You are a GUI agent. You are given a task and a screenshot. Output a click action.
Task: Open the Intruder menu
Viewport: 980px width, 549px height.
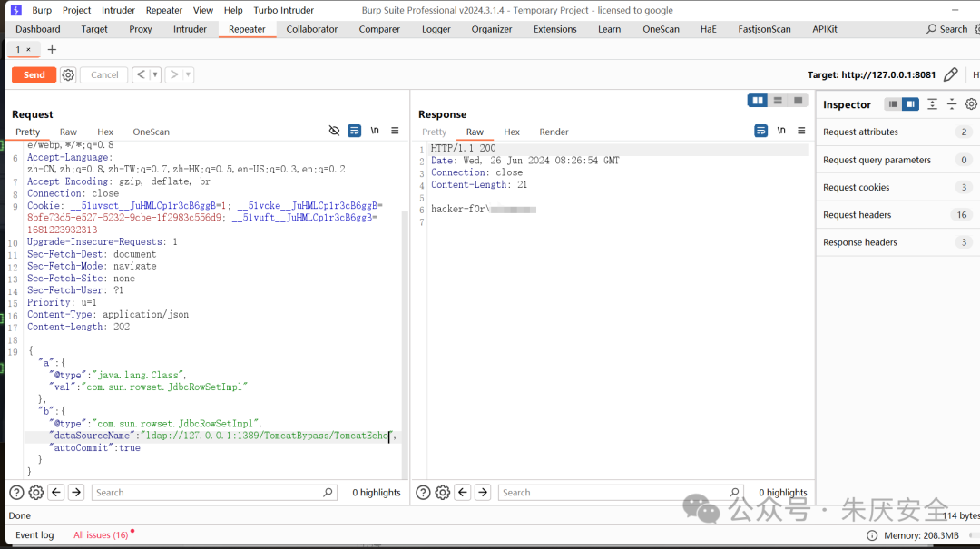pos(118,10)
